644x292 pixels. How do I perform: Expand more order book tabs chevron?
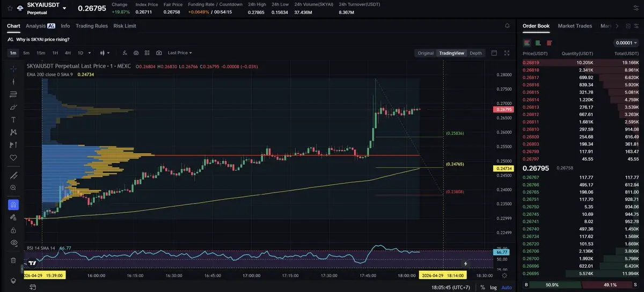coord(617,26)
